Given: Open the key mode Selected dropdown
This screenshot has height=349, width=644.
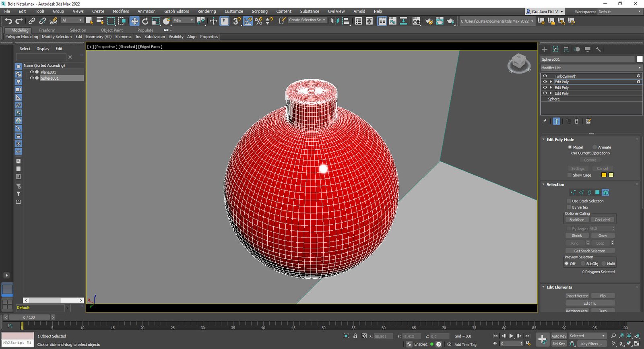Looking at the screenshot, I should (587, 336).
